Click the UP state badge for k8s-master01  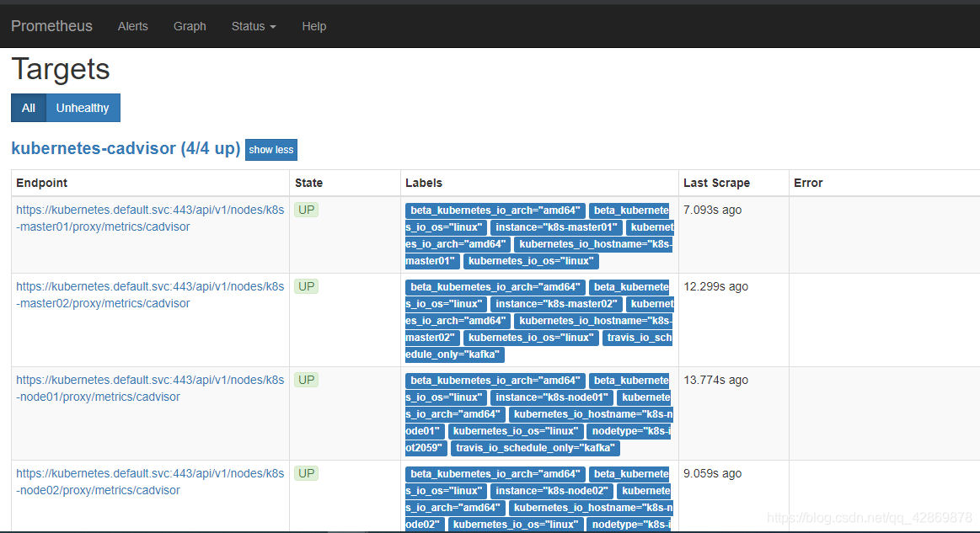tap(306, 210)
